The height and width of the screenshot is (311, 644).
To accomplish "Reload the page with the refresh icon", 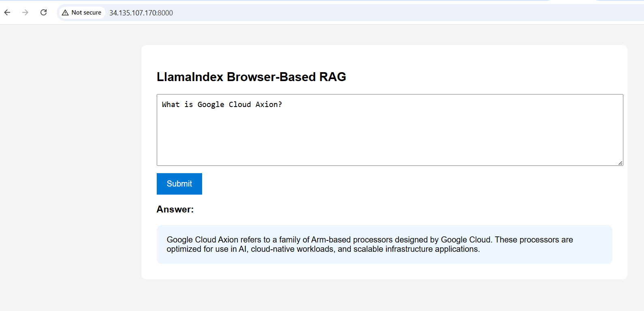I will coord(43,13).
